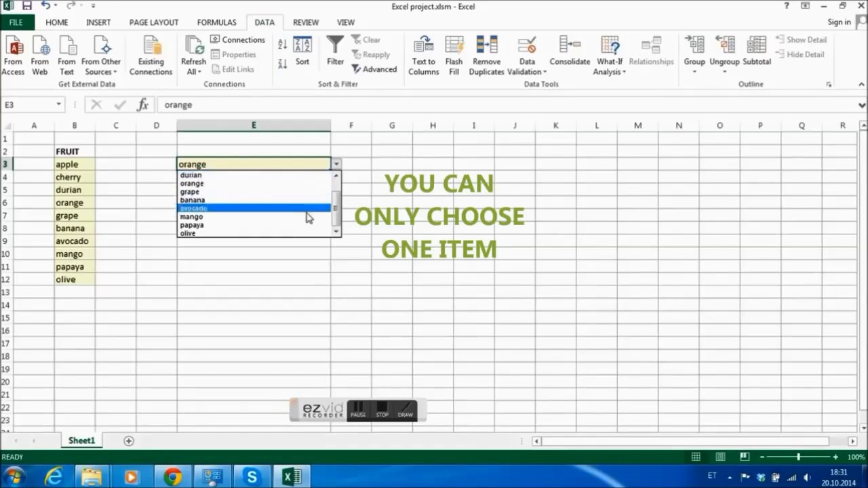Viewport: 868px width, 488px height.
Task: Click the zoom slider handle
Action: [x=798, y=457]
